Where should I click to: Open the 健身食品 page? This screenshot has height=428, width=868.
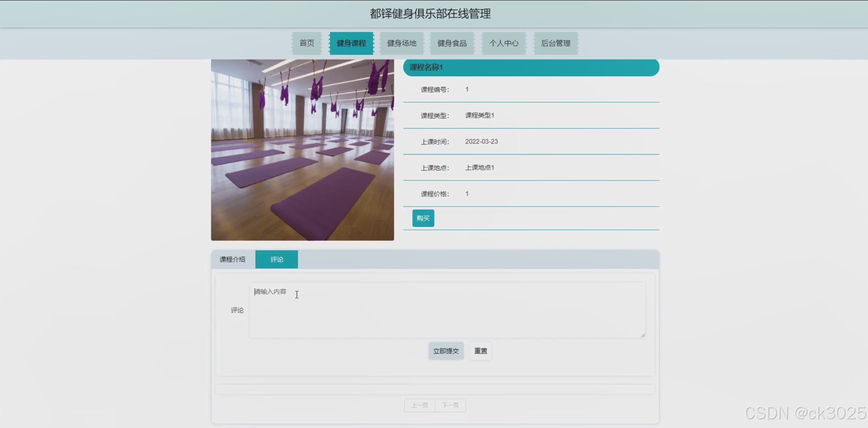452,43
